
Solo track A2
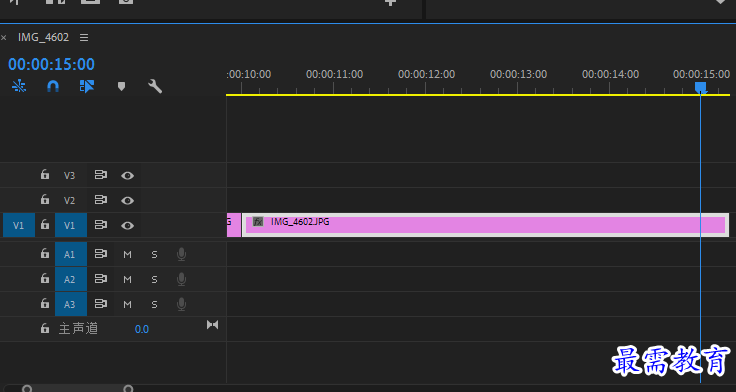154,279
